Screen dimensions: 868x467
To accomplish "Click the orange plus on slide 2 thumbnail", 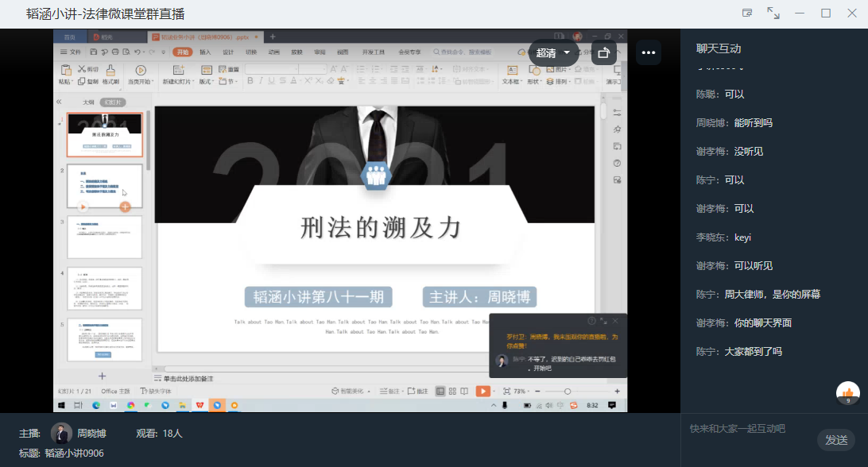I will click(125, 207).
